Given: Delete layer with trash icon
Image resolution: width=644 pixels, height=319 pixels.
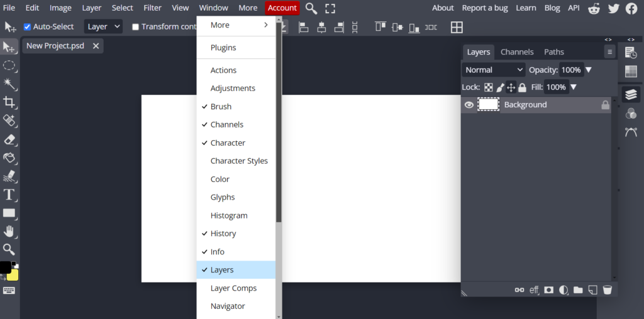Looking at the screenshot, I should (608, 290).
